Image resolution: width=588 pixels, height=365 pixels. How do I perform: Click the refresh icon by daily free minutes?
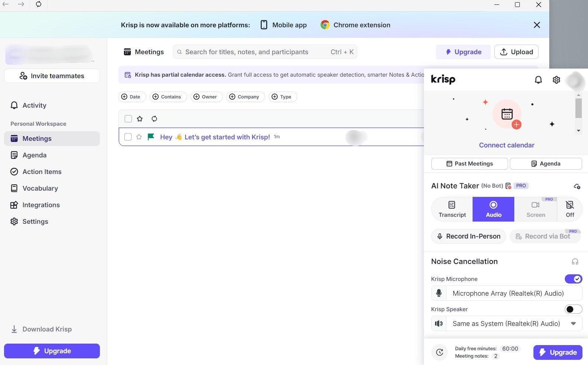click(439, 352)
